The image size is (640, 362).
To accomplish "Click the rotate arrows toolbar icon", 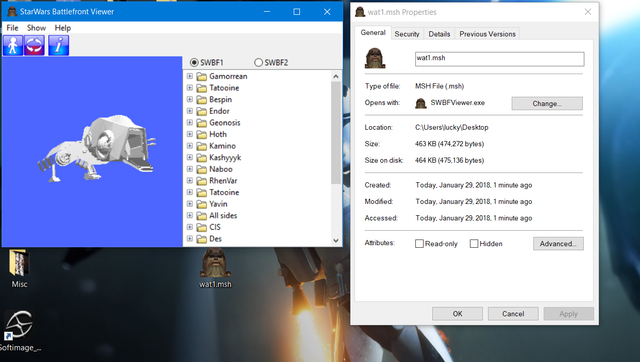I will [x=34, y=45].
